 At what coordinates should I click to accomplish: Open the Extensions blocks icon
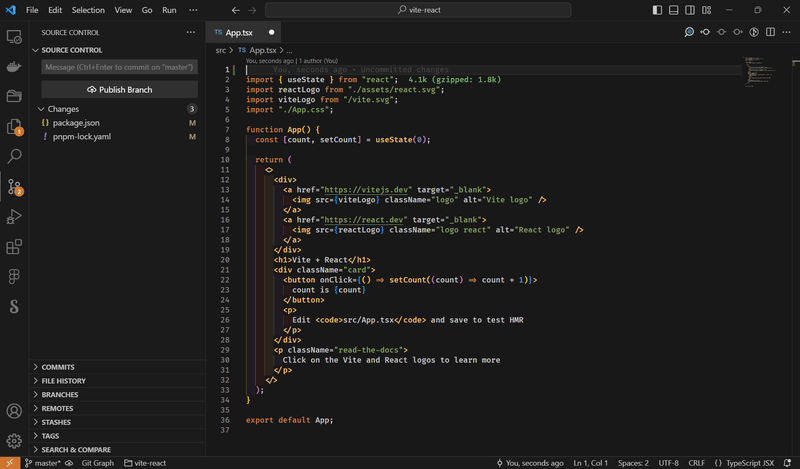tap(14, 246)
